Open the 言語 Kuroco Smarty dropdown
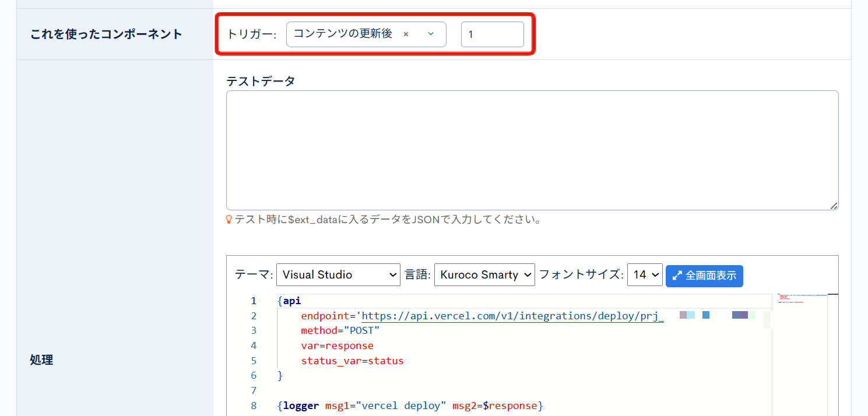The image size is (868, 416). [484, 275]
